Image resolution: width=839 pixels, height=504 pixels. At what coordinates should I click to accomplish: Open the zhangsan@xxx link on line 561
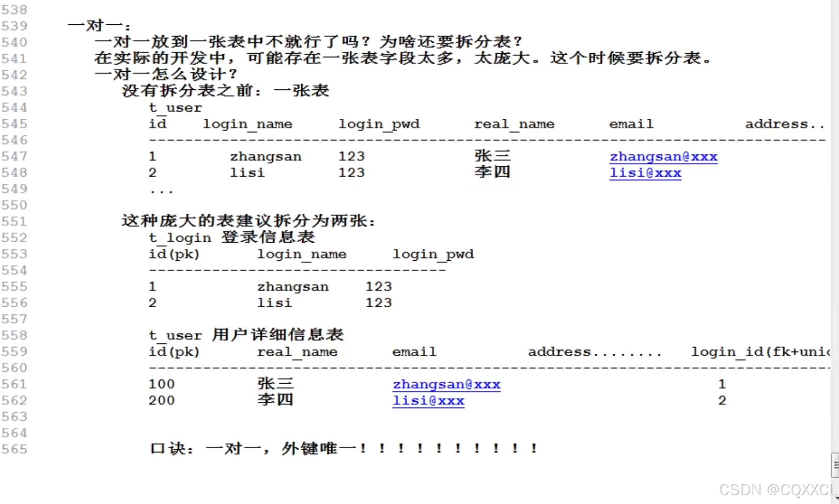coord(446,385)
